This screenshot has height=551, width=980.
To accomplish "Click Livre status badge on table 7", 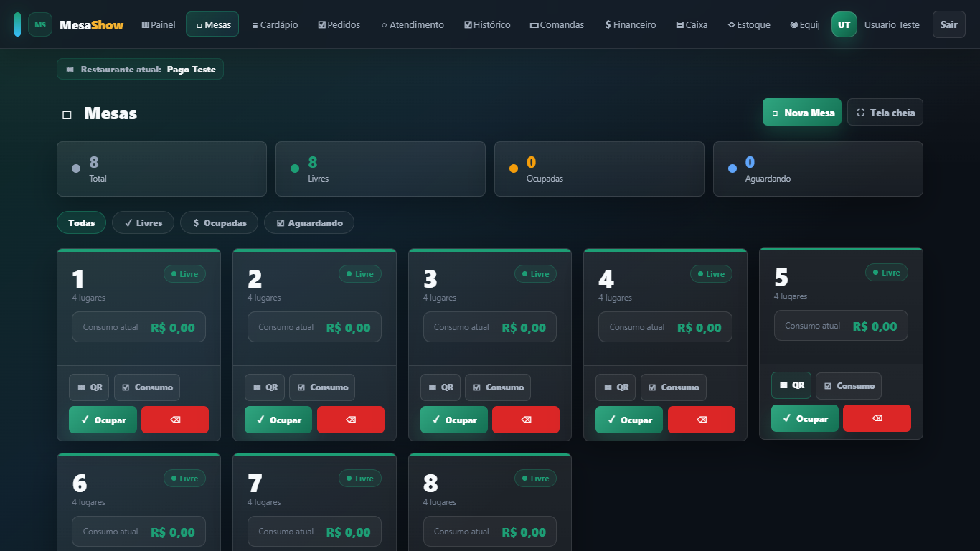I will coord(360,479).
